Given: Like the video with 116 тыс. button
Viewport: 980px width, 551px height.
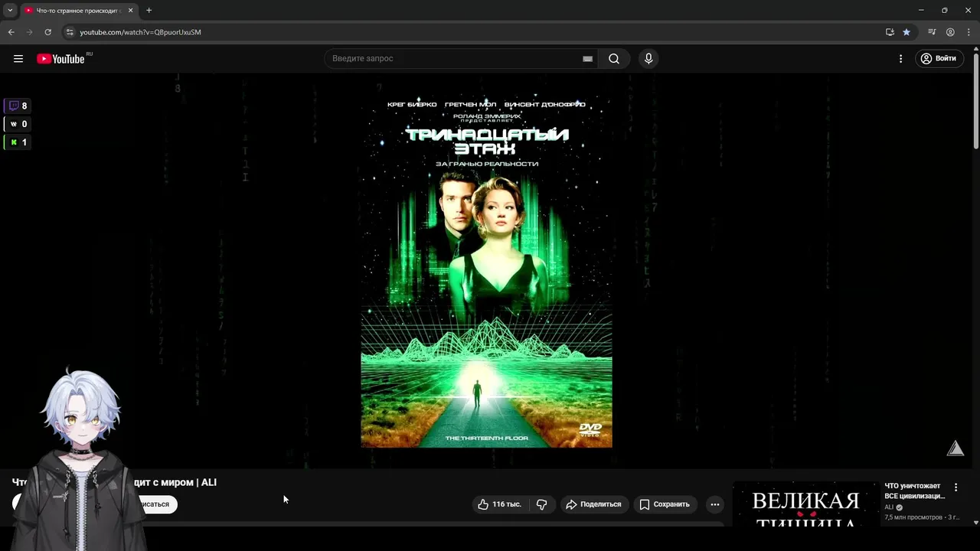Looking at the screenshot, I should pos(499,504).
